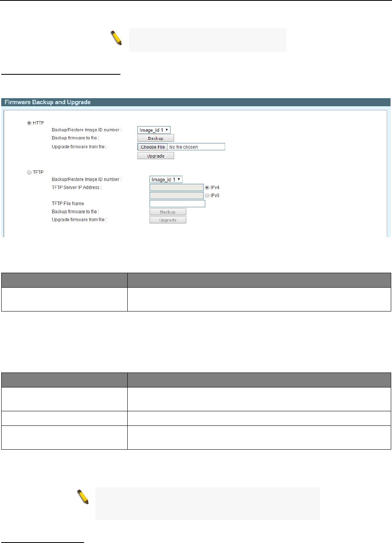
Task: Click the 'No file chosen' text
Action: point(183,147)
